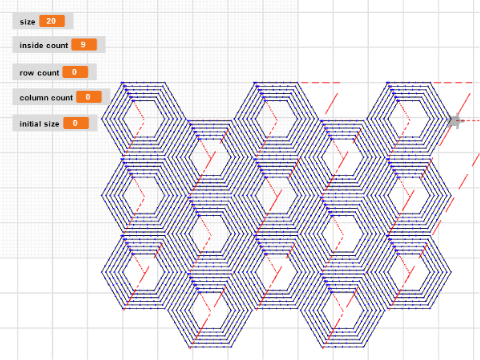Click the row count value 0
The image size is (480, 360).
pos(75,72)
